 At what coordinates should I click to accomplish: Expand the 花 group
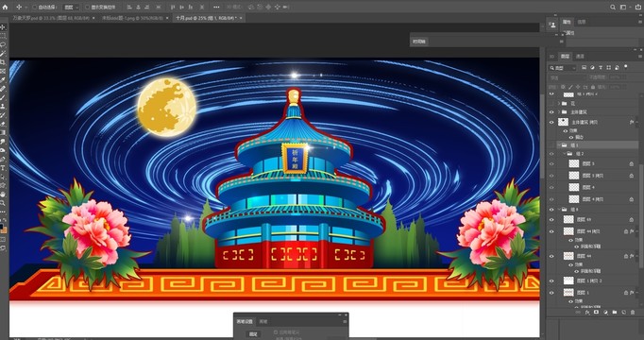click(x=559, y=104)
